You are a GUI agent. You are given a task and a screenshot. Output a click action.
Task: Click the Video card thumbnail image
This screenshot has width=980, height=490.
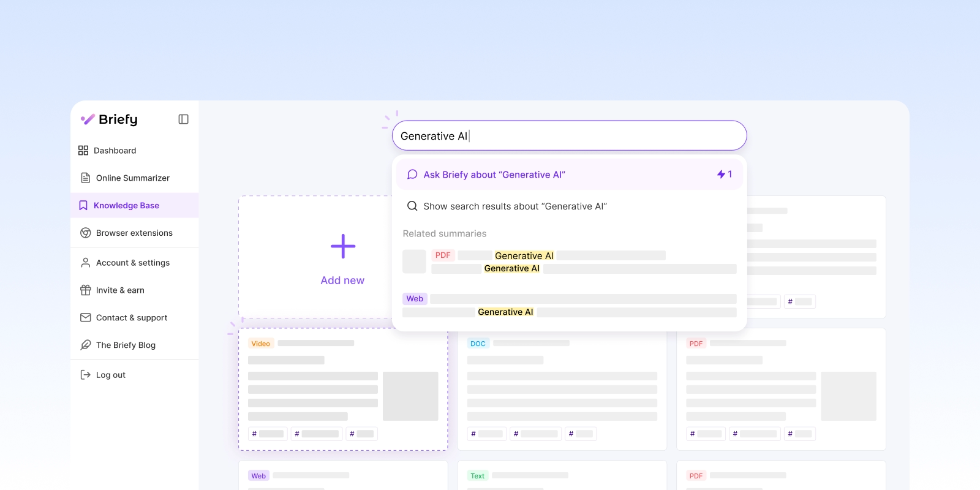coord(410,396)
